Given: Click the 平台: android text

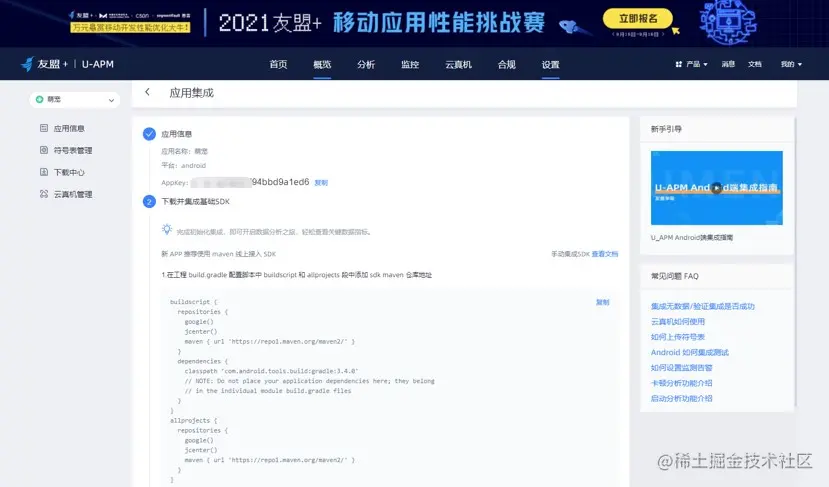Looking at the screenshot, I should point(183,166).
